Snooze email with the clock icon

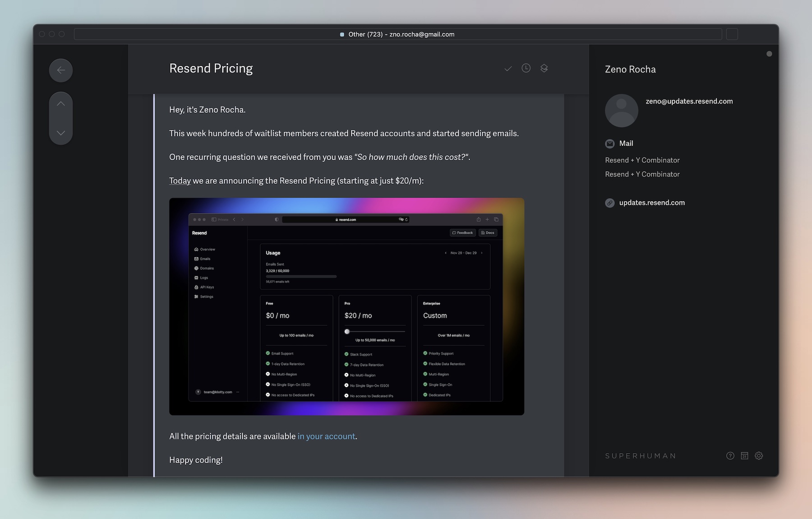pyautogui.click(x=526, y=68)
